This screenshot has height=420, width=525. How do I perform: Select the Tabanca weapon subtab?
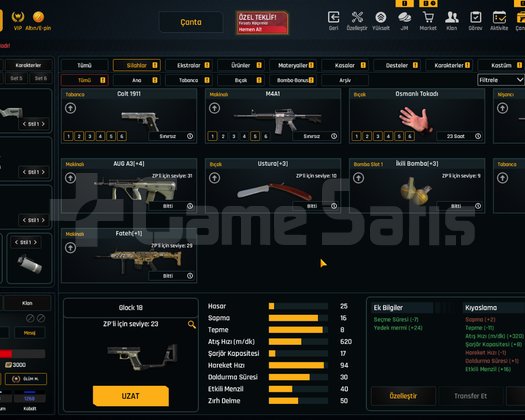pos(189,80)
